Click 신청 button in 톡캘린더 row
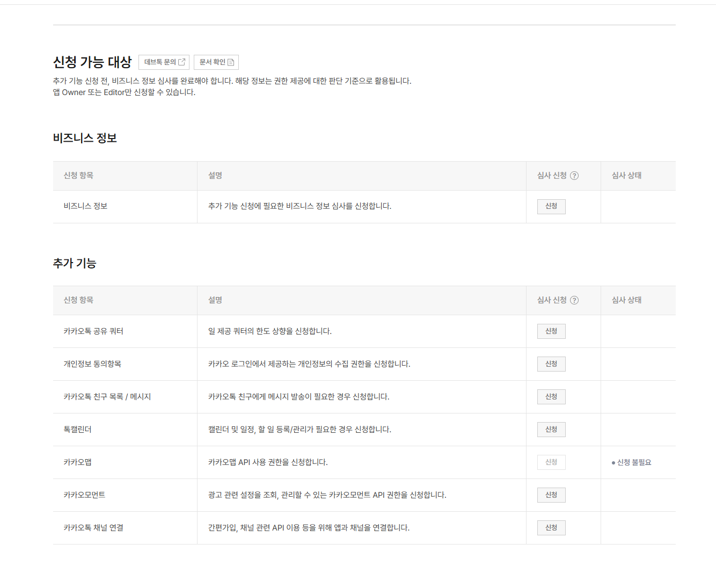This screenshot has height=588, width=716. tap(551, 430)
